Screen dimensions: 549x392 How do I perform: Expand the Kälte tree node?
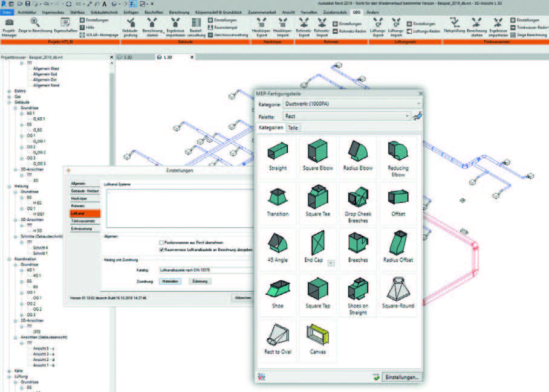pos(9,371)
